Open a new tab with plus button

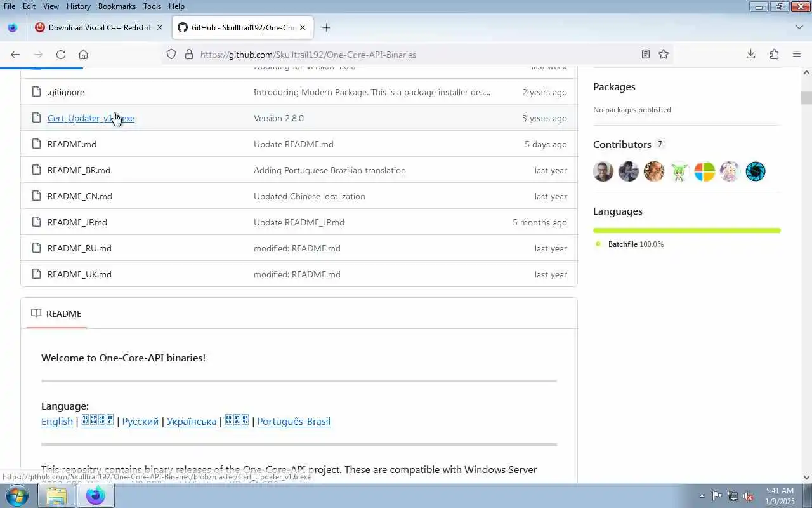pos(326,28)
